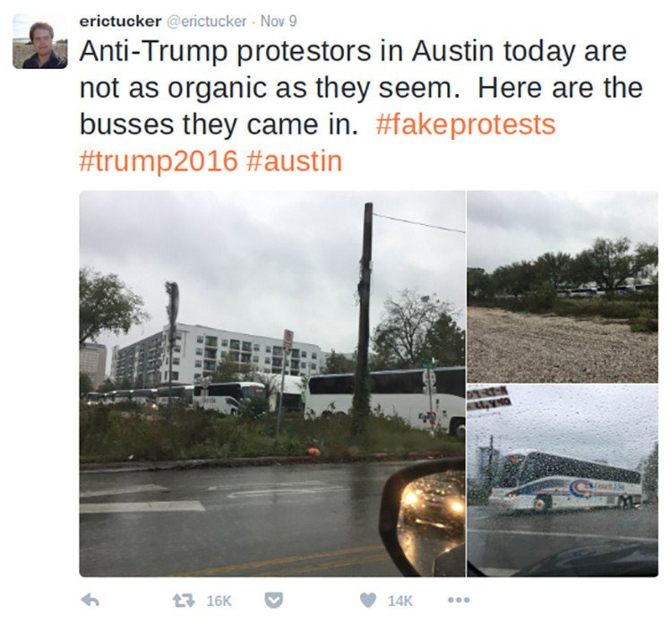The image size is (672, 622).
Task: Open the #austin hashtag
Action: point(295,161)
